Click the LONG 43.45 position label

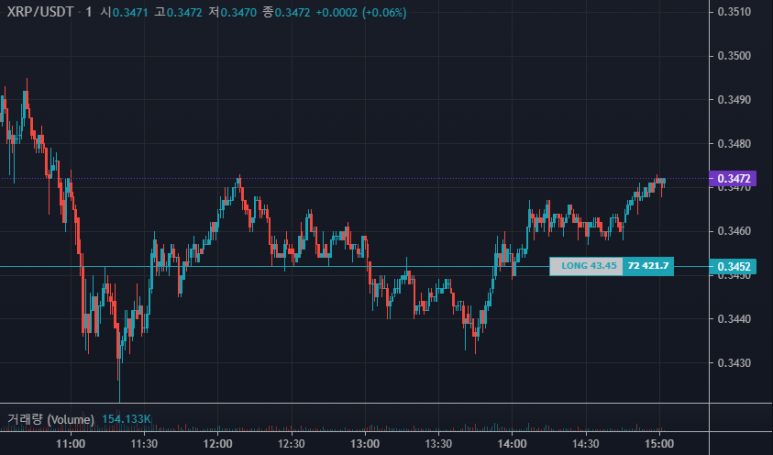click(586, 266)
